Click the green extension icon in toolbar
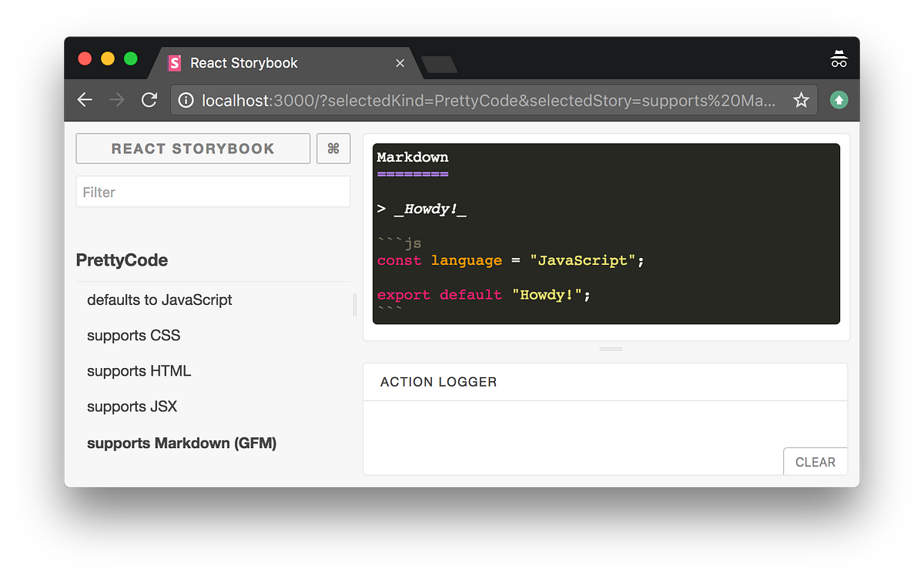Viewport: 924px width, 579px height. point(839,100)
